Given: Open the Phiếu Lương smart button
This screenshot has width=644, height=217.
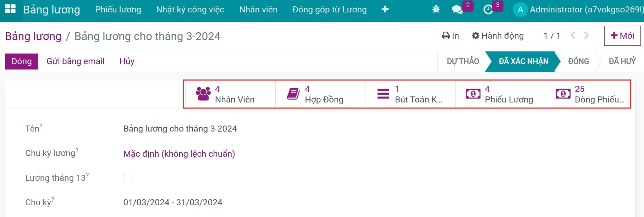Looking at the screenshot, I should [500, 93].
